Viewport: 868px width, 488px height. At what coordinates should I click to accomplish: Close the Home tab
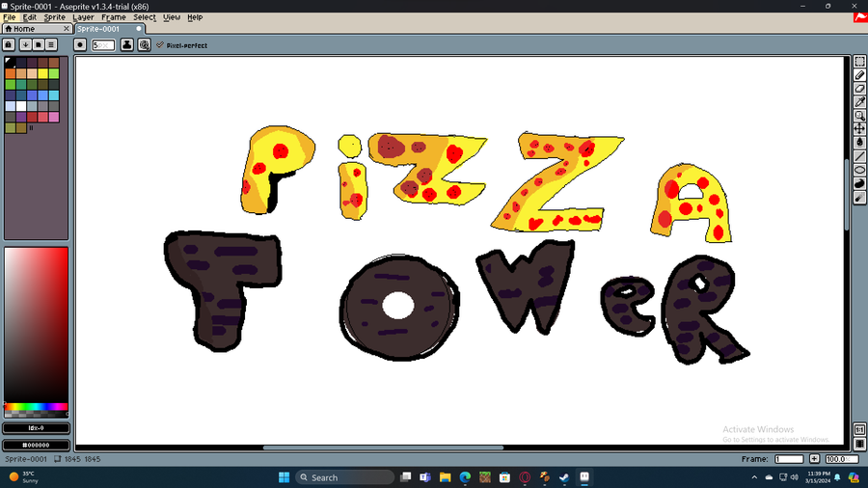coord(67,29)
